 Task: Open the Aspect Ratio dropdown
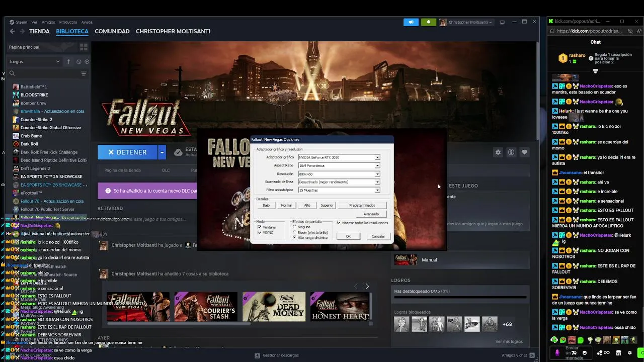[x=377, y=165]
